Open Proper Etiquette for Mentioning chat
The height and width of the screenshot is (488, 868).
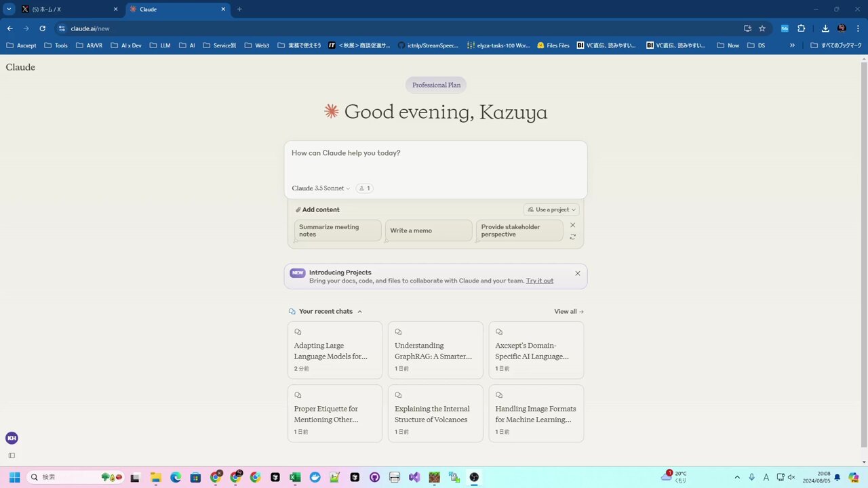(x=335, y=413)
